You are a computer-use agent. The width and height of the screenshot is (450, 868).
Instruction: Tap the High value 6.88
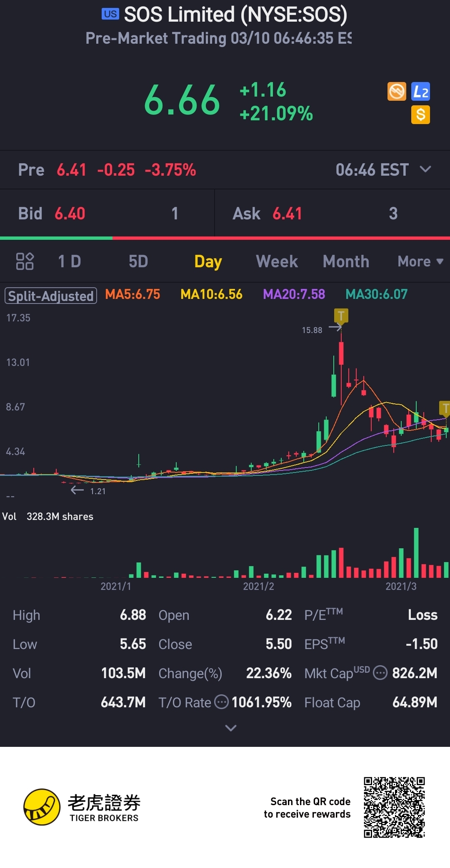133,615
